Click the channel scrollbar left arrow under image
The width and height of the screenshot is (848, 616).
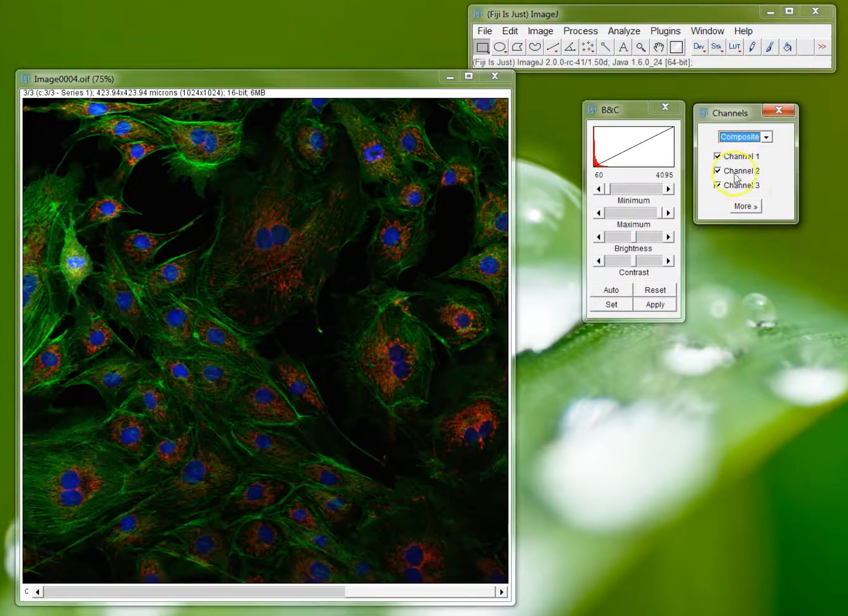point(38,592)
